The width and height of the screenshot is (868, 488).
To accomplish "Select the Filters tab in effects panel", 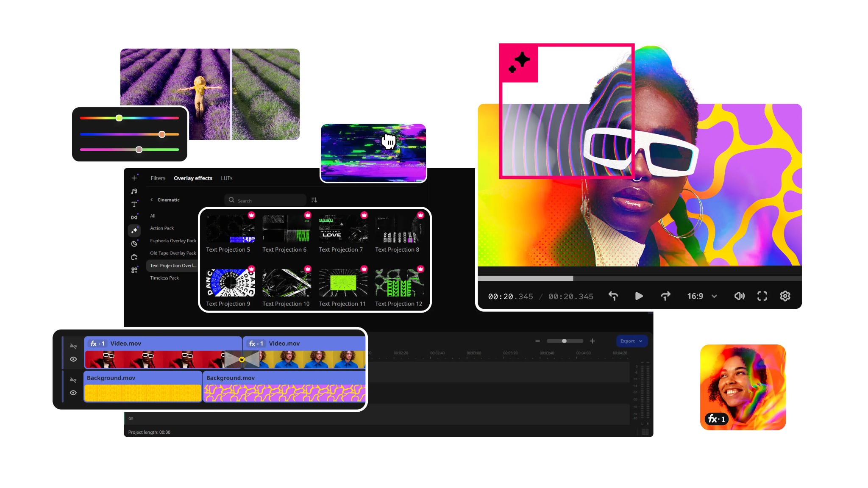I will [x=157, y=177].
